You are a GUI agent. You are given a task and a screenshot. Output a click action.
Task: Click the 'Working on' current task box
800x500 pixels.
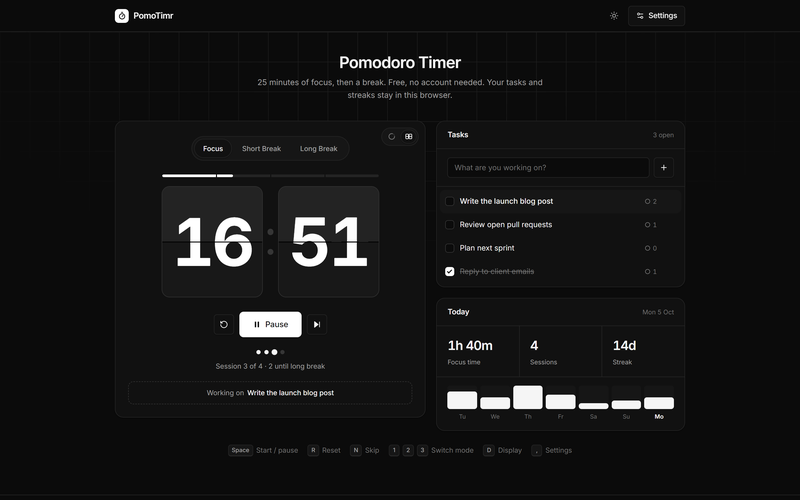[x=270, y=393]
